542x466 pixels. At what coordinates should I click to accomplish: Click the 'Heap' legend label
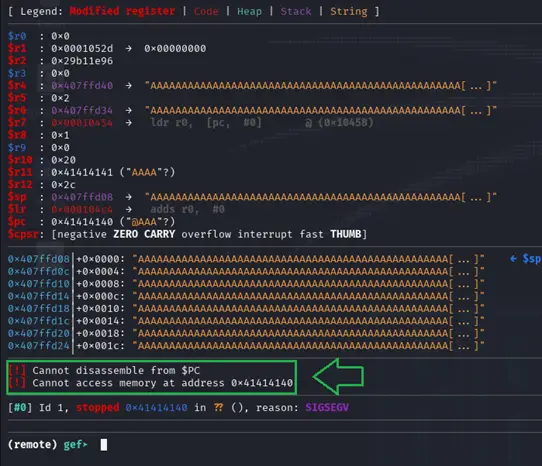[249, 11]
